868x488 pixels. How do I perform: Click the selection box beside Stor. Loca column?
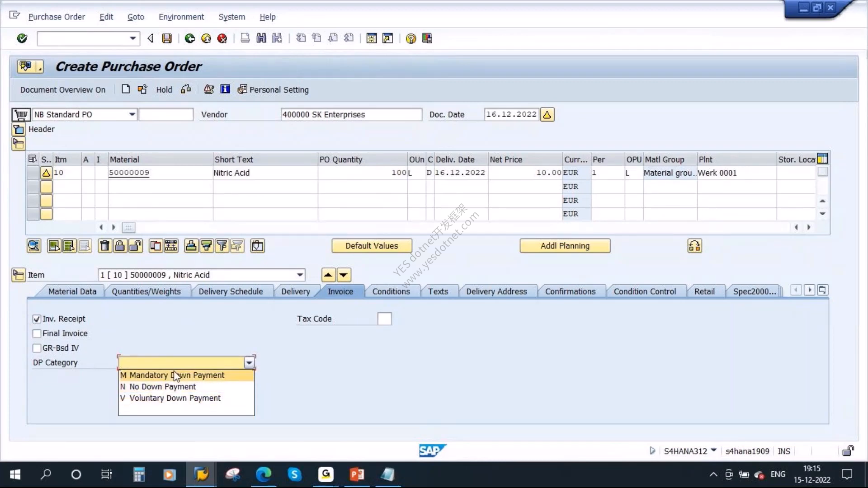click(x=823, y=172)
